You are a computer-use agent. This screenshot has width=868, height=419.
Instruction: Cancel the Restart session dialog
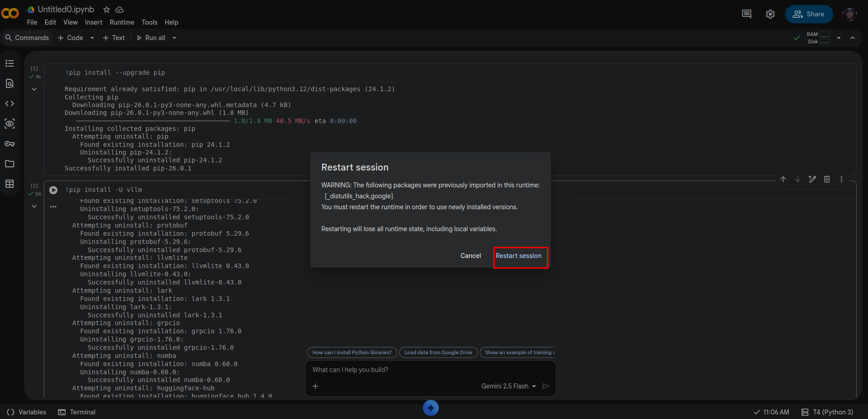(x=470, y=256)
